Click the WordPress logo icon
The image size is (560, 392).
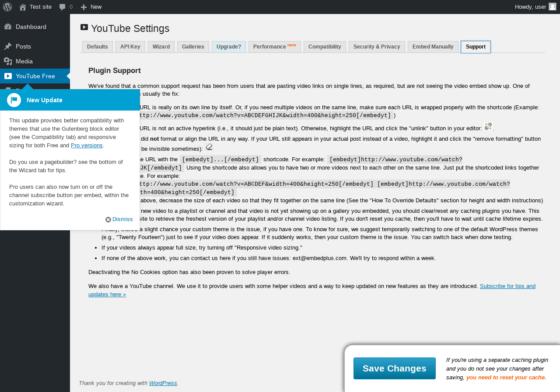coord(7,7)
